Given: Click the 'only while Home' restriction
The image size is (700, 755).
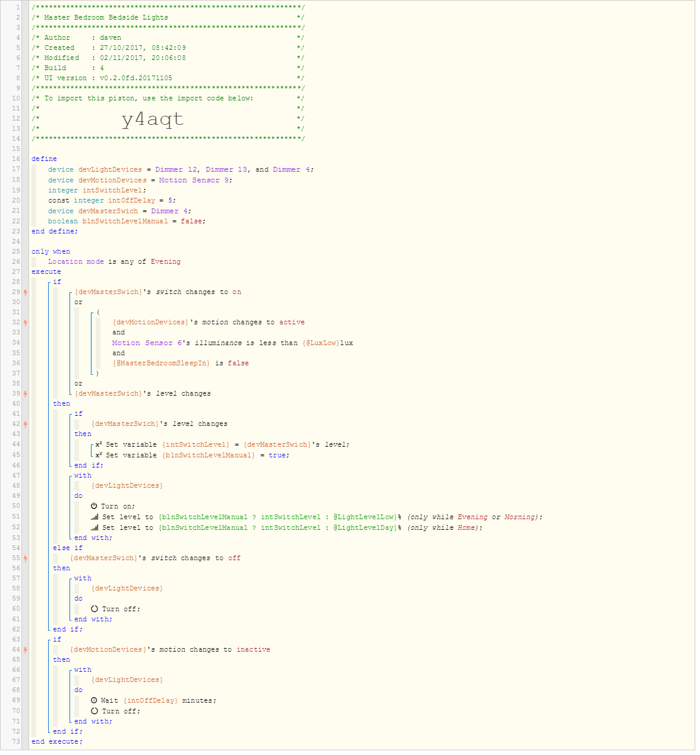Looking at the screenshot, I should pyautogui.click(x=445, y=527).
